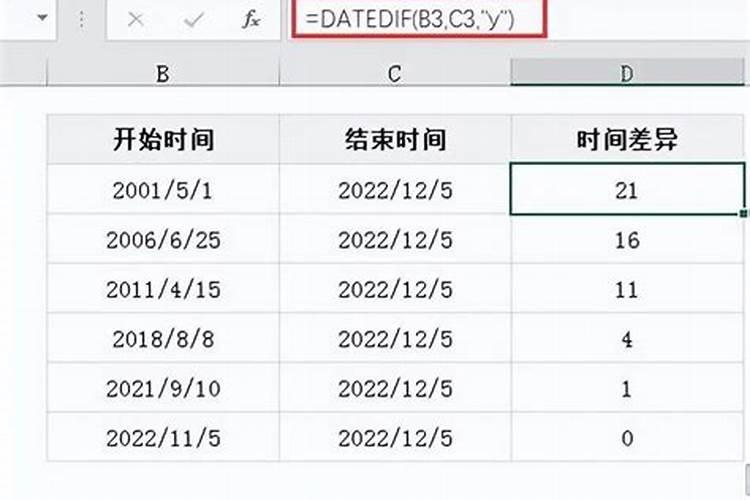Open the insert function fx icon
The height and width of the screenshot is (500, 750).
252,20
